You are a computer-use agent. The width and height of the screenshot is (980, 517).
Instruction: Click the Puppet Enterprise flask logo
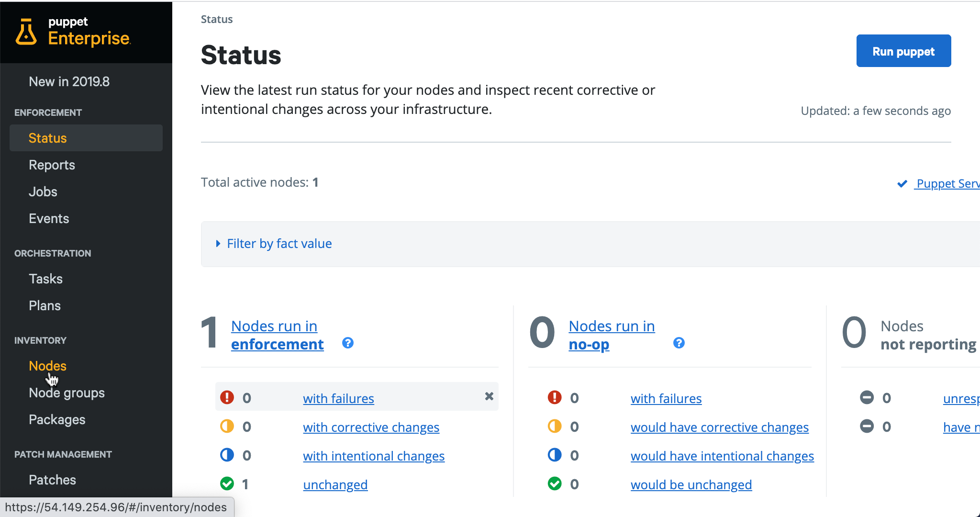(26, 32)
